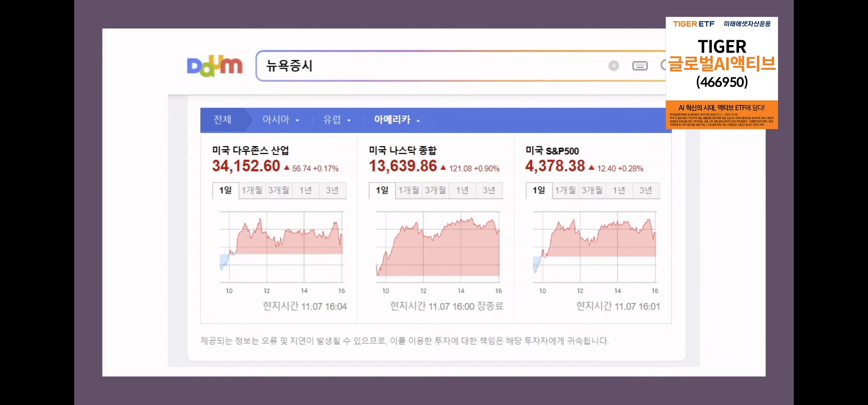Click the TIGER ETF logo in the ad

[x=694, y=24]
